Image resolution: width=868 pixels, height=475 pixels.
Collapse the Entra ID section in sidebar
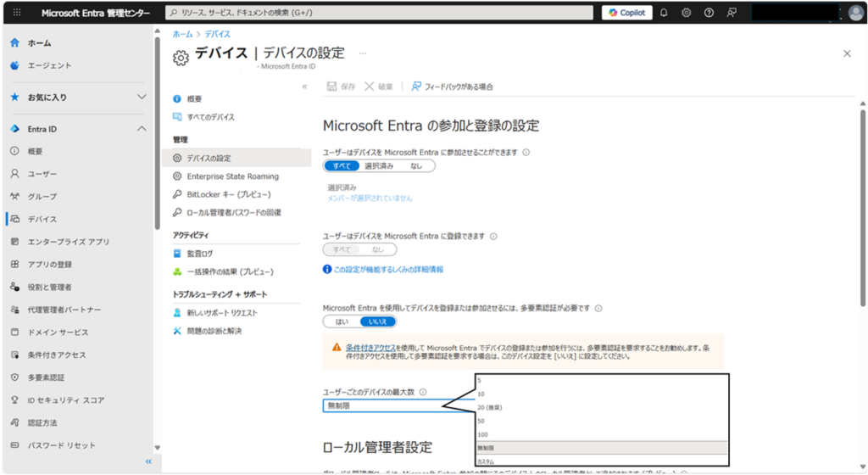142,129
